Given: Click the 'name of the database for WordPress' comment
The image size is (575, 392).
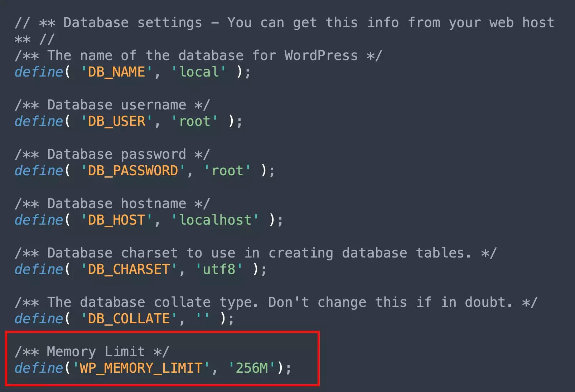Looking at the screenshot, I should (198, 55).
